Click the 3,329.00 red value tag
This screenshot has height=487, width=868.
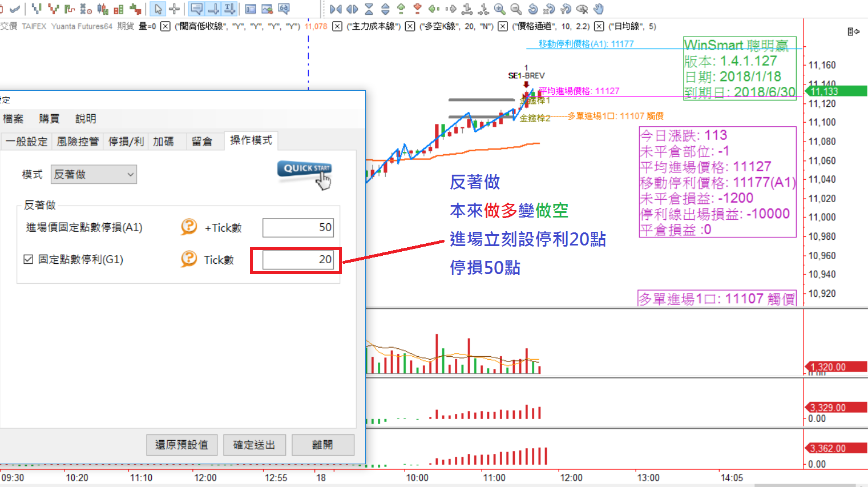(x=835, y=408)
